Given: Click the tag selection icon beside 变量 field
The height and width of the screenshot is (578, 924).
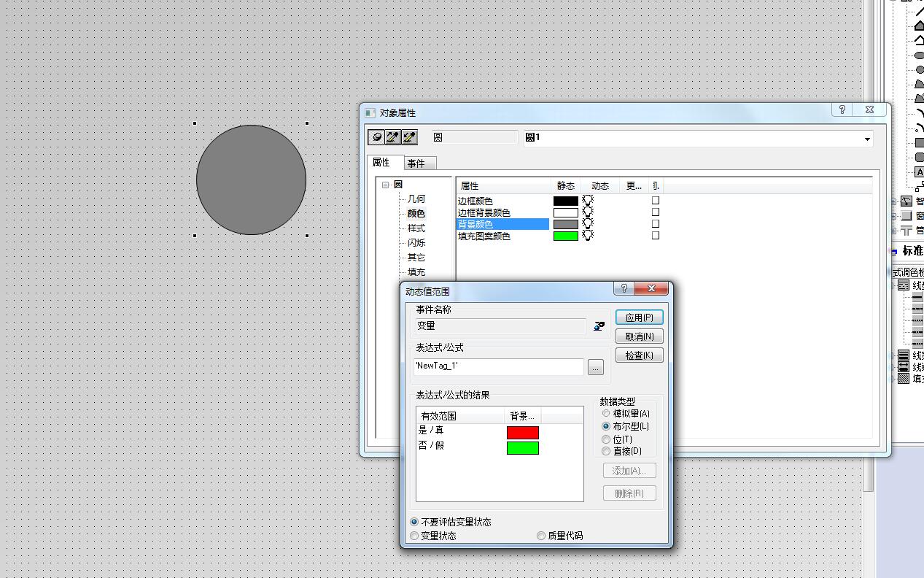Looking at the screenshot, I should coord(599,326).
